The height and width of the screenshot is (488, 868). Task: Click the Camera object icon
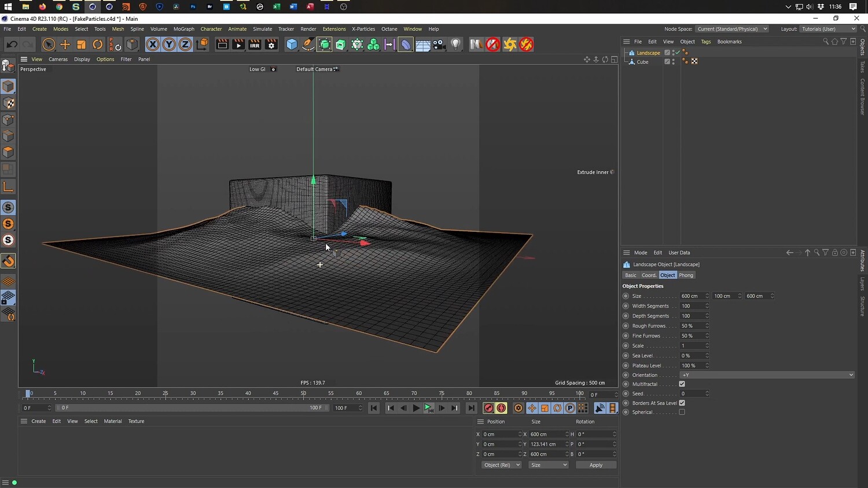click(x=440, y=45)
